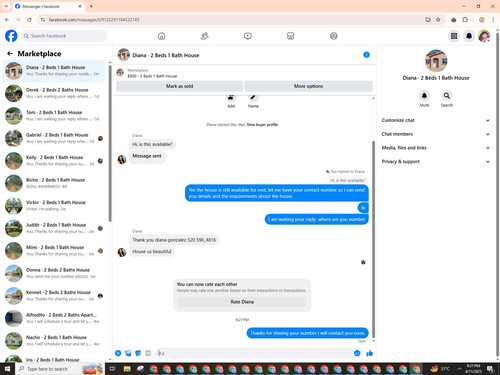Add people to the chat
This screenshot has height=375, width=500.
coord(231,98)
